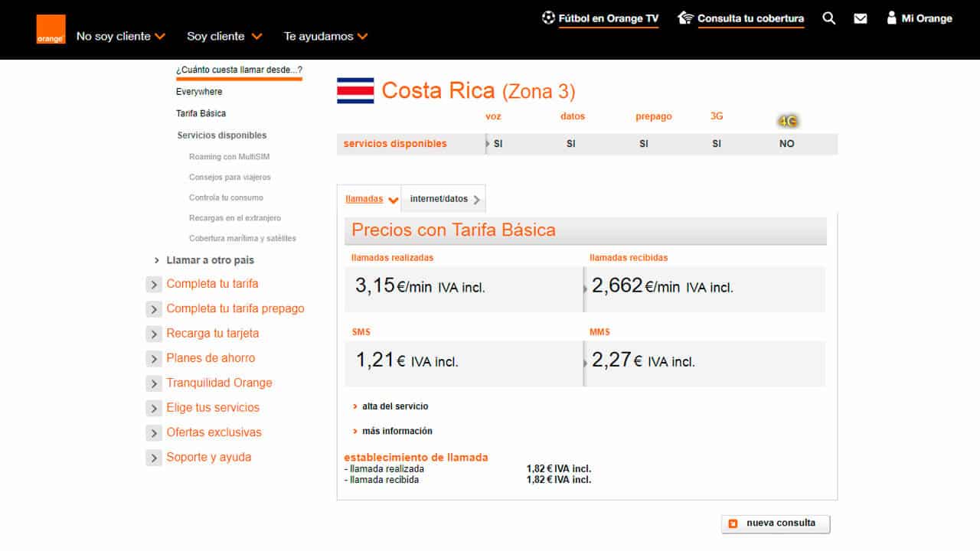This screenshot has height=551, width=980.
Task: Click the orange square icon on nueva consulta
Action: 733,523
